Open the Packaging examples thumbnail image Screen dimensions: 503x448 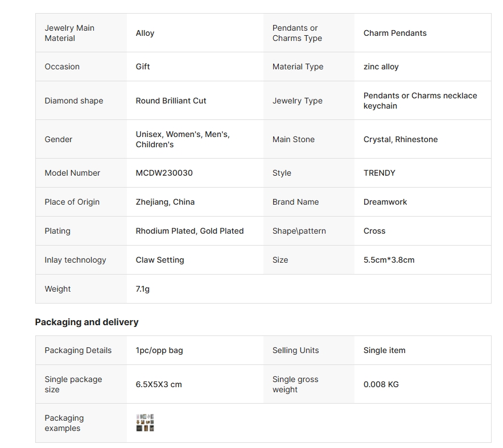pos(145,422)
